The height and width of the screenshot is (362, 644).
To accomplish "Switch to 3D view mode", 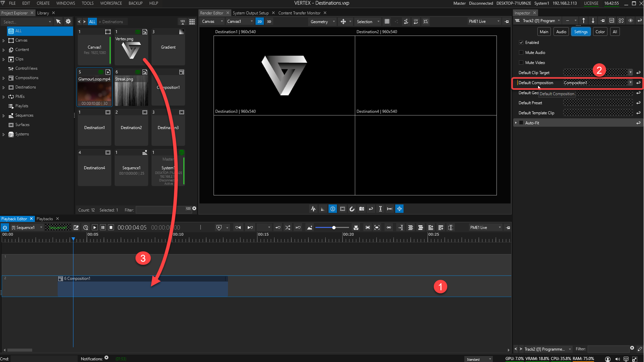I will (x=269, y=21).
